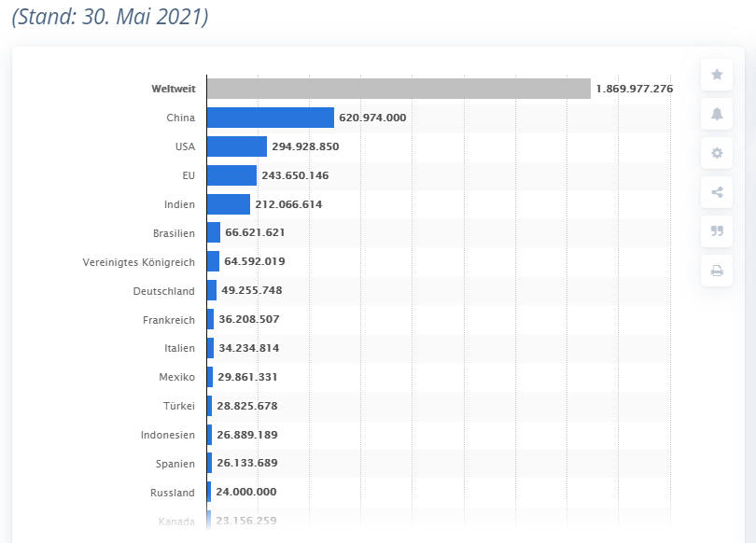Image resolution: width=756 pixels, height=543 pixels.
Task: Click the Deutschland label
Action: coord(163,291)
